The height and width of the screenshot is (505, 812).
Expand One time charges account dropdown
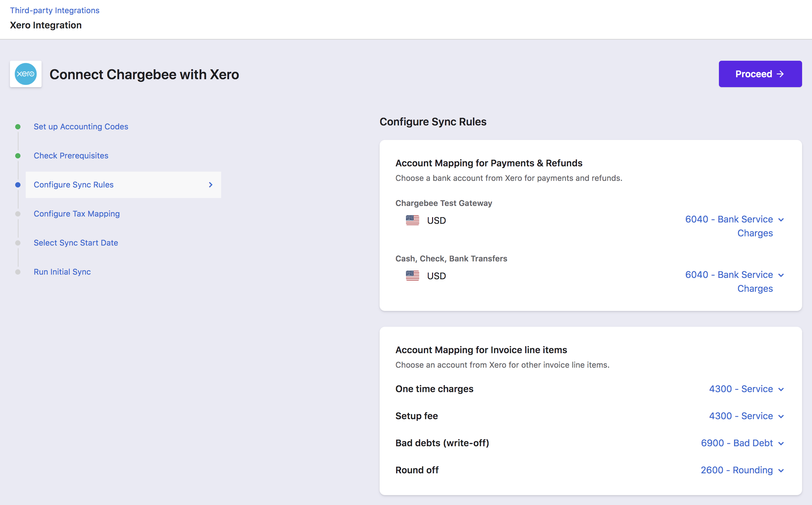746,389
